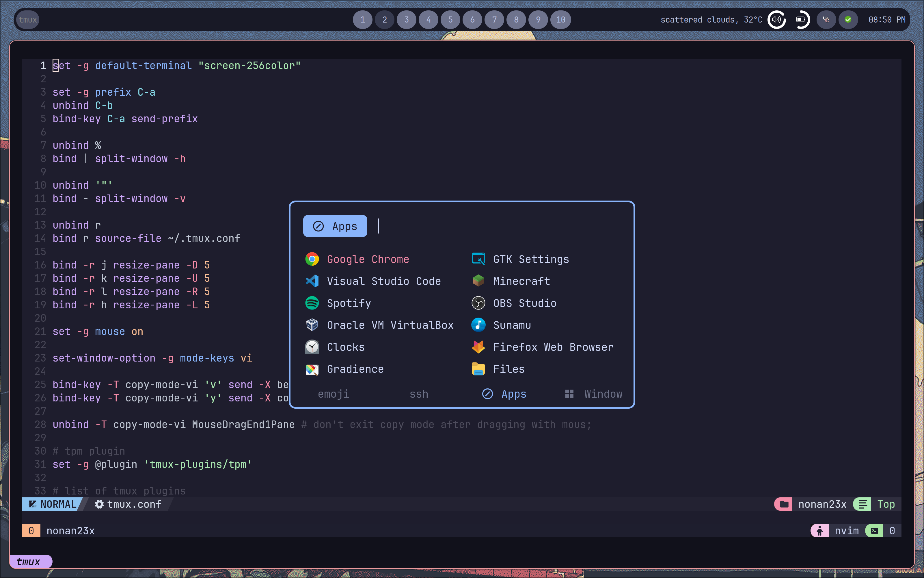Select the Apps mode tab at bottom
This screenshot has height=578, width=924.
click(x=504, y=394)
